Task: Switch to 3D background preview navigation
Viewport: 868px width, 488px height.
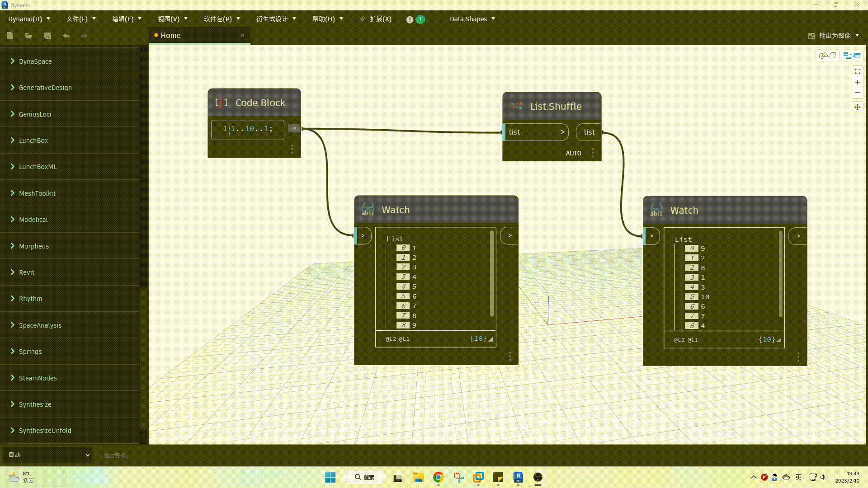Action: [828, 56]
